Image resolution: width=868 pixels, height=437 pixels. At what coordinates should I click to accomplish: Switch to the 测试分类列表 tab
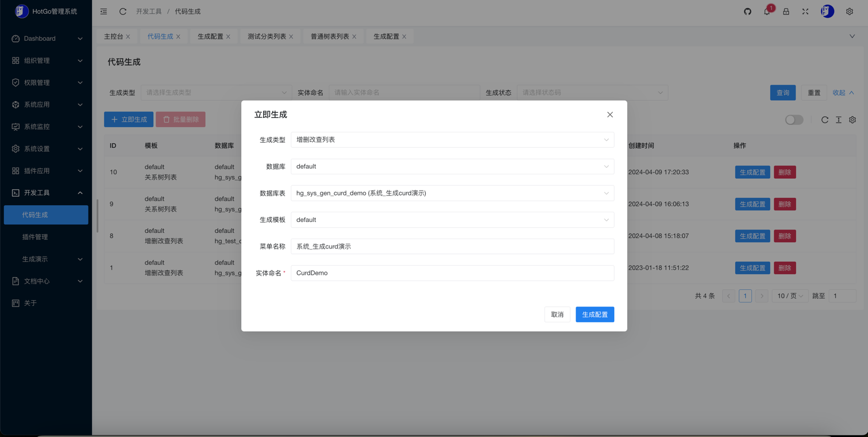[x=267, y=36]
